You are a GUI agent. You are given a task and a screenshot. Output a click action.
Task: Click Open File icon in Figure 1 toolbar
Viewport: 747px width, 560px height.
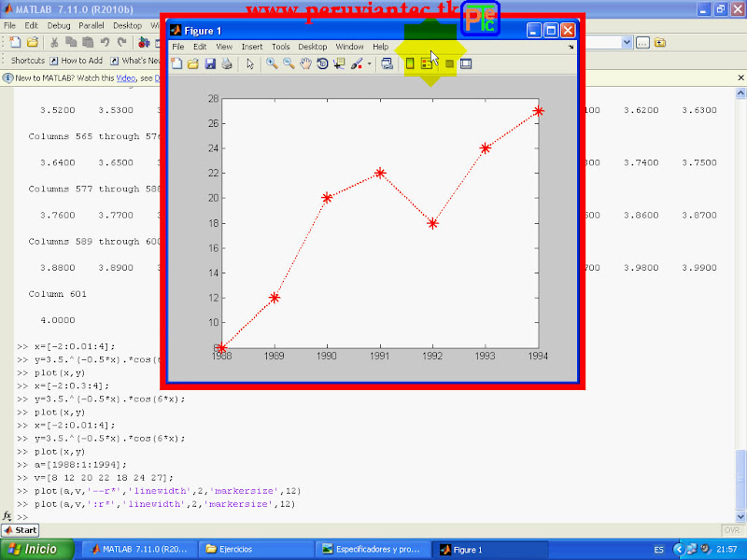[x=193, y=63]
